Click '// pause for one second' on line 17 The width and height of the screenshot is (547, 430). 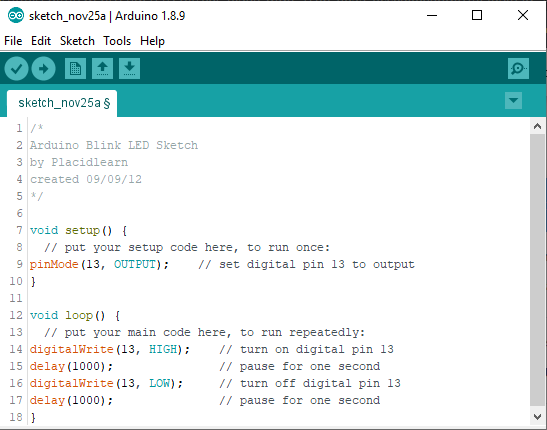299,401
